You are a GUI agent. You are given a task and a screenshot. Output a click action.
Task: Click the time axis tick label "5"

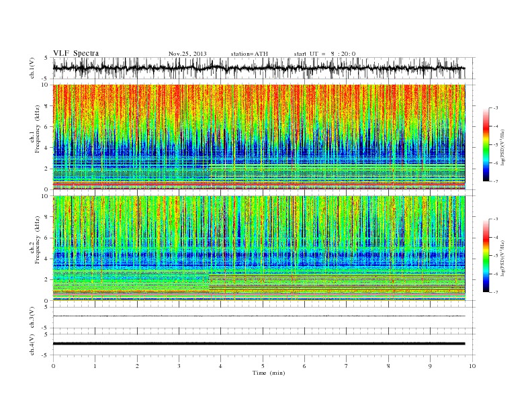click(x=263, y=366)
